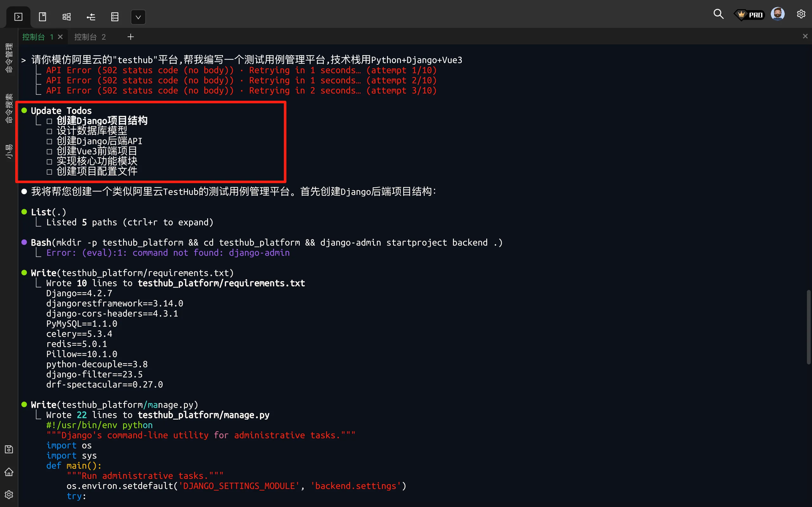Open settings gear at top right
The width and height of the screenshot is (812, 507).
click(801, 14)
